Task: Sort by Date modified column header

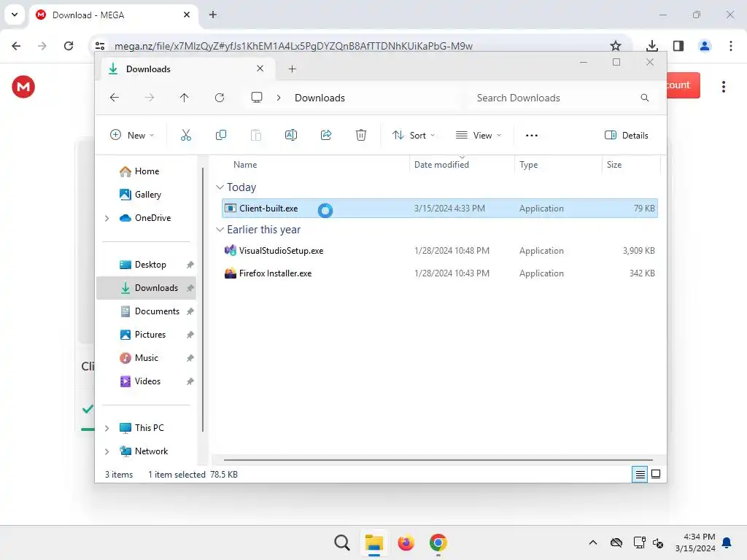Action: click(x=462, y=165)
